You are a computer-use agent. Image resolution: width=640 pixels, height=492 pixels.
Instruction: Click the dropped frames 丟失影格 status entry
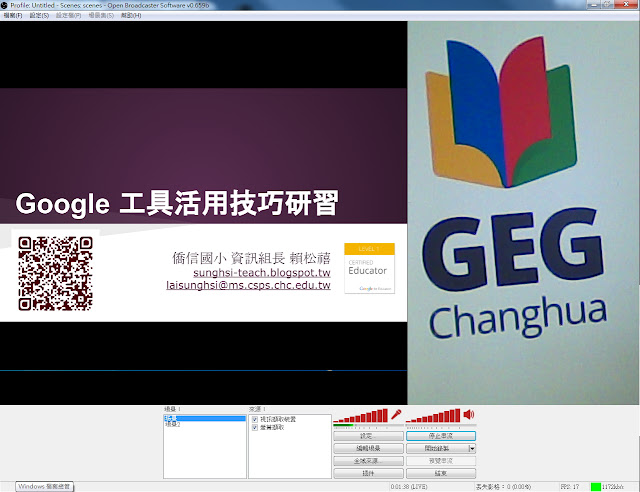503,487
